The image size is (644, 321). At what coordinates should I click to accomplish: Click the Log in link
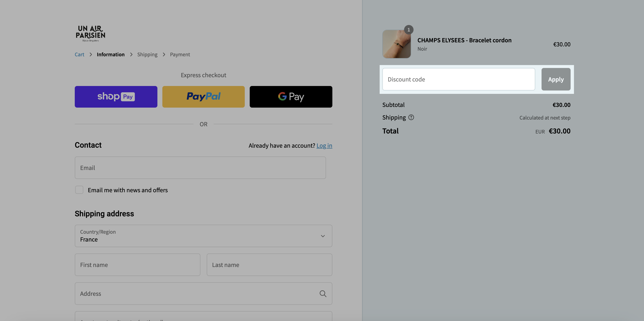click(x=324, y=145)
